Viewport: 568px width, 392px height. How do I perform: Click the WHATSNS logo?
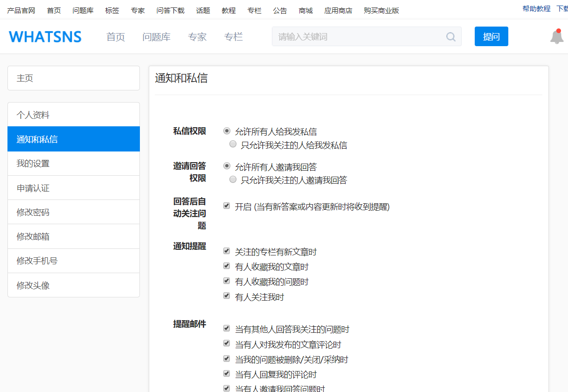coord(44,36)
